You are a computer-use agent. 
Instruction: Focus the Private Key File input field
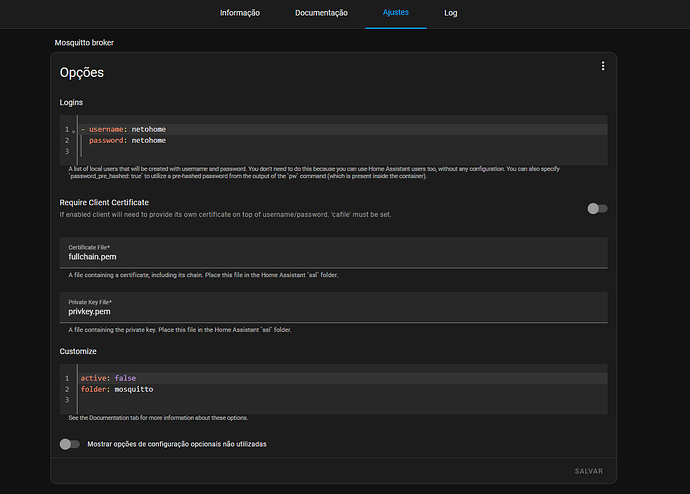point(334,307)
